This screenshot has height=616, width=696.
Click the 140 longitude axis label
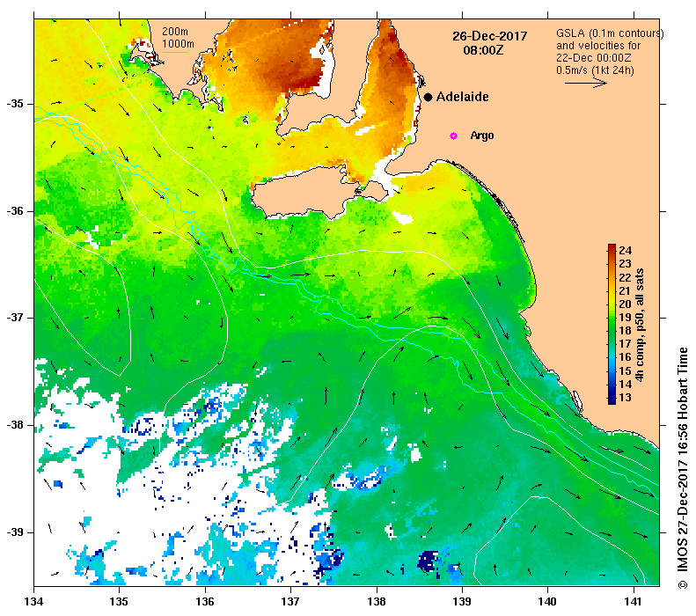[x=548, y=602]
